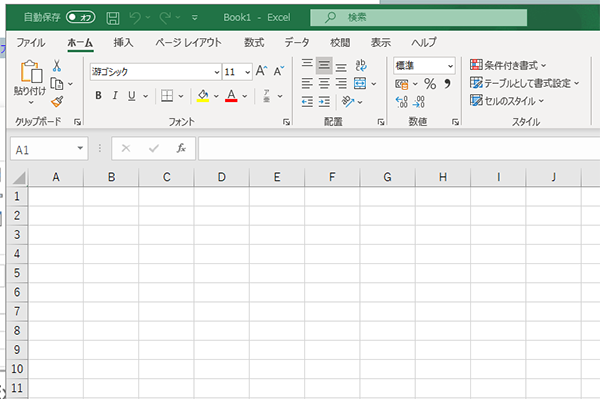Open the ページ レイアウト tab
The width and height of the screenshot is (600, 399).
click(188, 42)
